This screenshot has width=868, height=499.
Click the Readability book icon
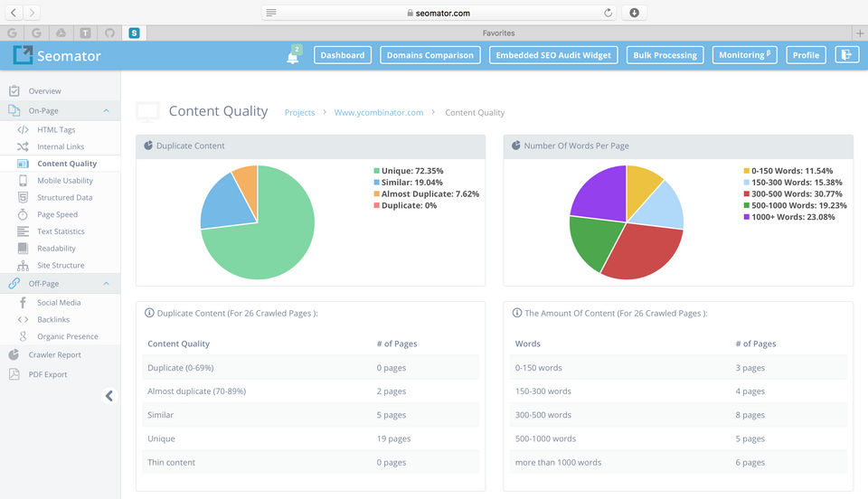tap(23, 249)
